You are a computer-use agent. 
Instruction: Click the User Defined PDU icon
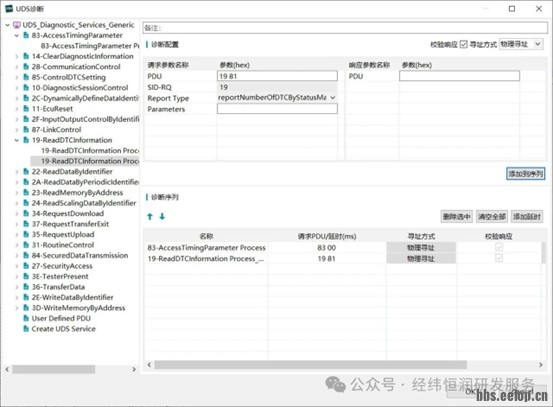click(26, 318)
